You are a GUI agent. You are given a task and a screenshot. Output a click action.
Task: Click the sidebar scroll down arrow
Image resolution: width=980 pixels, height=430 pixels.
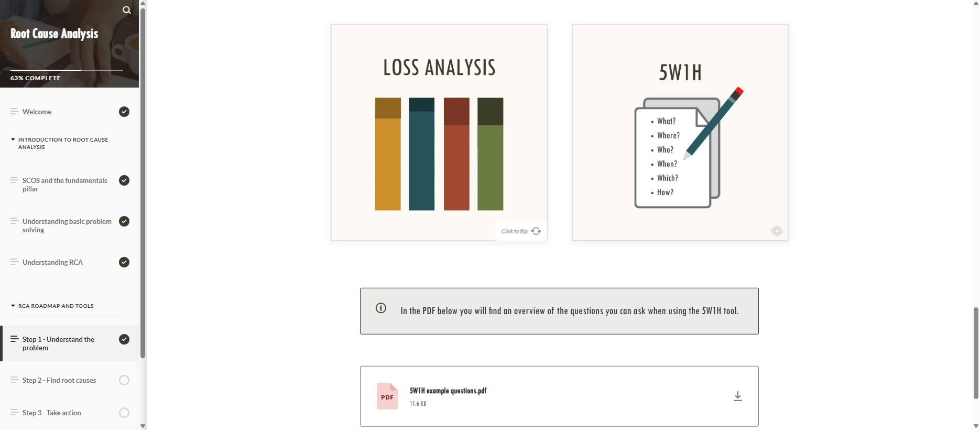[143, 426]
